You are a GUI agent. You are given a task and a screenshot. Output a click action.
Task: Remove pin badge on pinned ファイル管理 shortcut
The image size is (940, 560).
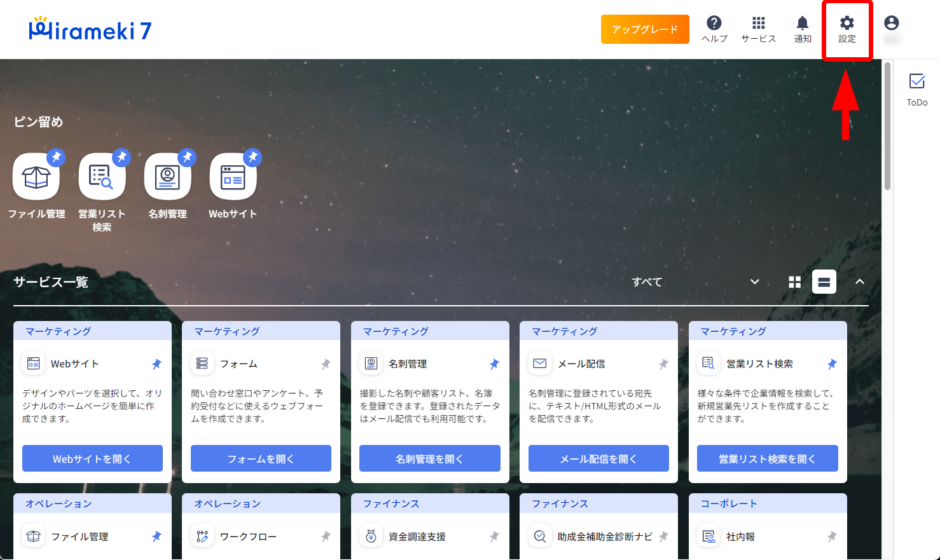56,157
